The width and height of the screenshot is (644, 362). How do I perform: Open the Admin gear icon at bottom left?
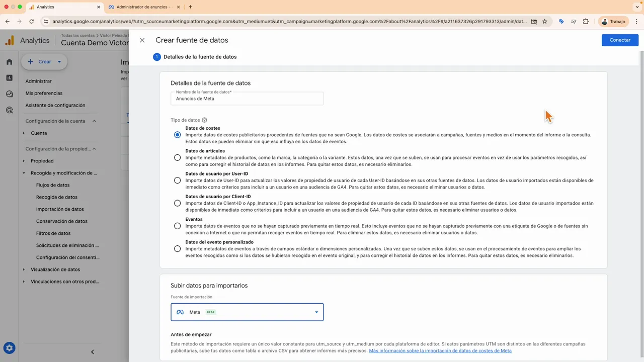pyautogui.click(x=9, y=347)
